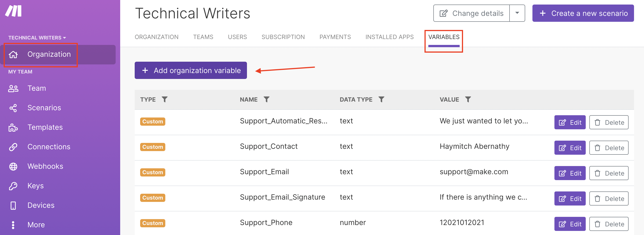The width and height of the screenshot is (644, 235).
Task: Click the Webhooks globe icon
Action: [13, 166]
